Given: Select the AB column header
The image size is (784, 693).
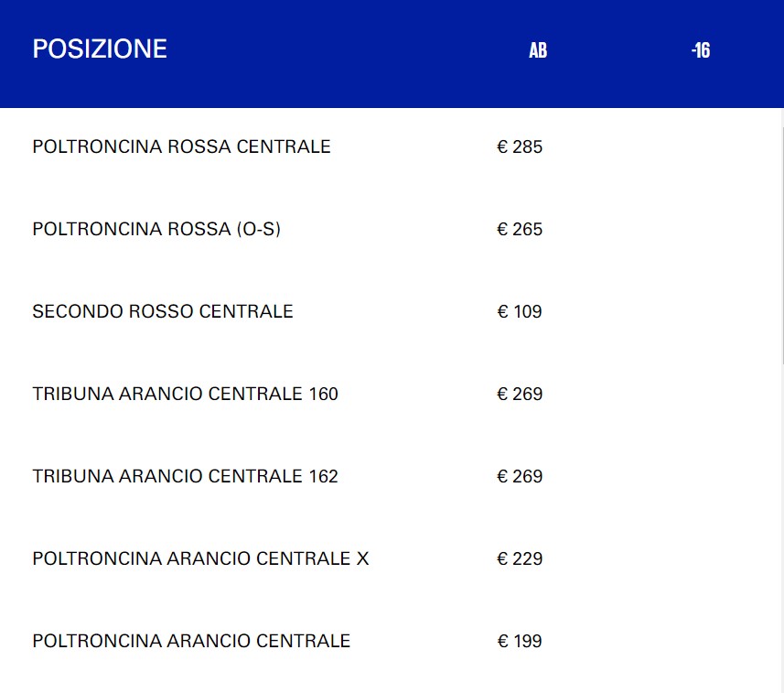Looking at the screenshot, I should tap(538, 51).
